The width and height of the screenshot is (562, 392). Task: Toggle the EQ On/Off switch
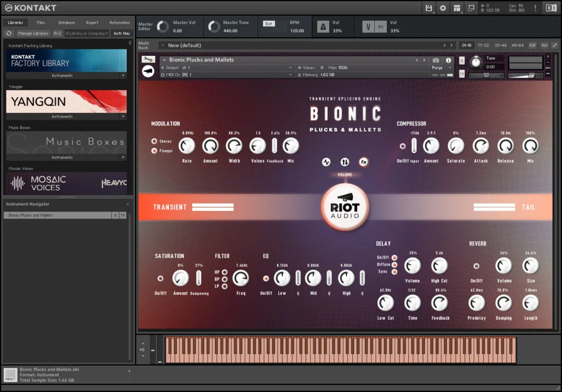click(266, 278)
